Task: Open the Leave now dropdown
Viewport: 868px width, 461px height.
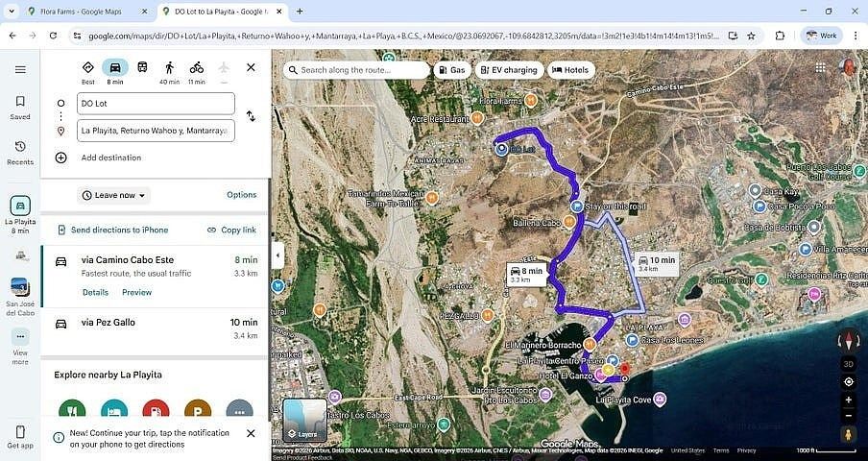Action: point(113,195)
